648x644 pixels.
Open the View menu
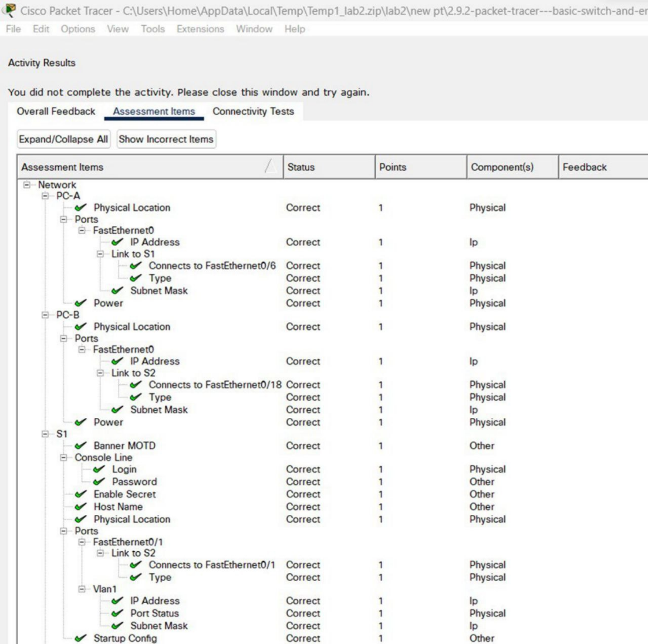[118, 29]
